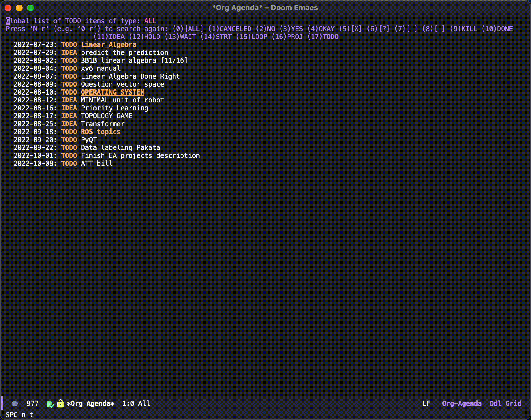
Task: Click the green checker icon in modeline
Action: tap(50, 404)
